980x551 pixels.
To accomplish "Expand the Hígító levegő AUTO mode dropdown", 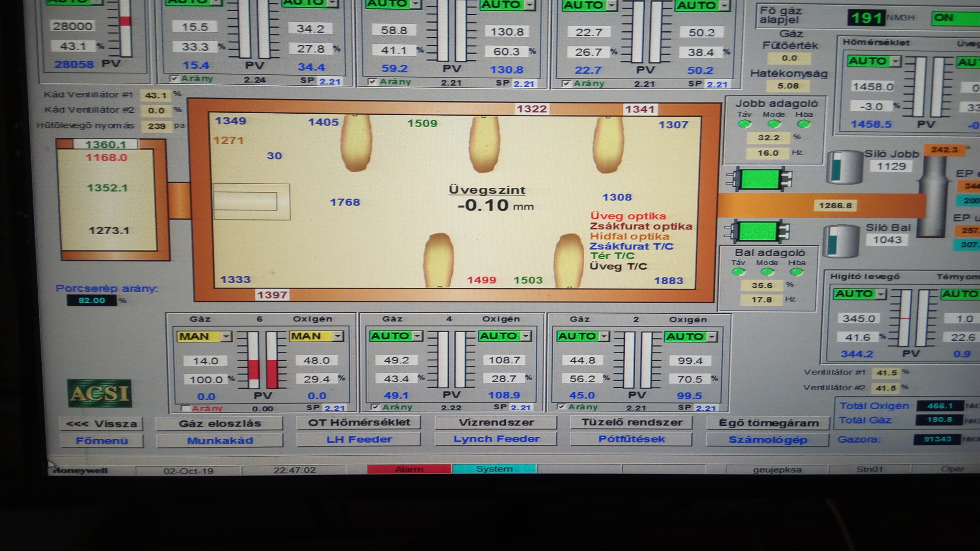I will (880, 294).
